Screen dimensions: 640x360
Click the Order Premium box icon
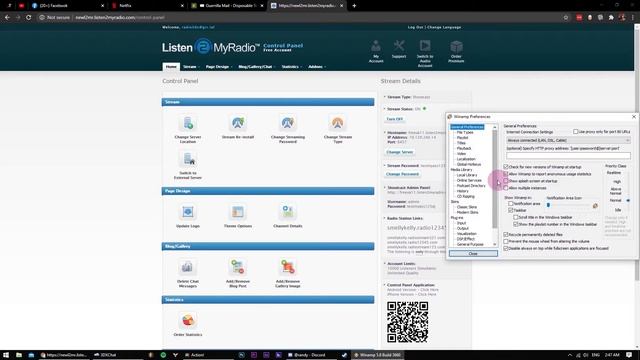(456, 46)
